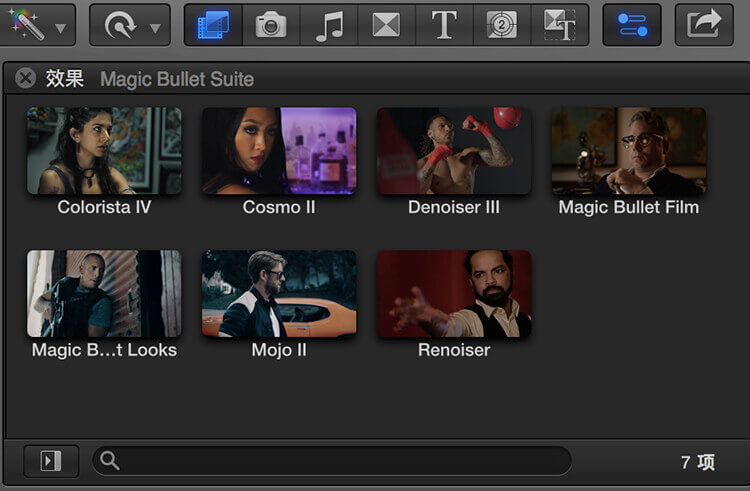
Task: Select the Denoiser III effect thumbnail
Action: 454,151
